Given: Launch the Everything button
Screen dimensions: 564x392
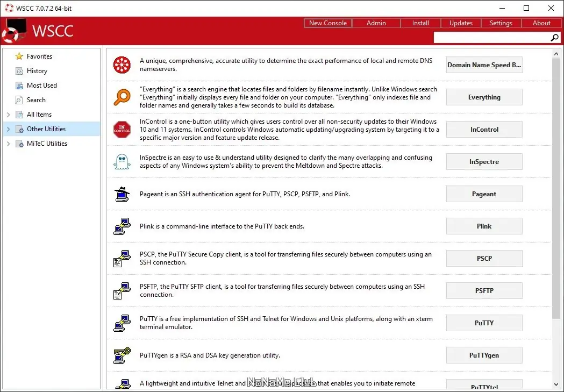Looking at the screenshot, I should 484,97.
